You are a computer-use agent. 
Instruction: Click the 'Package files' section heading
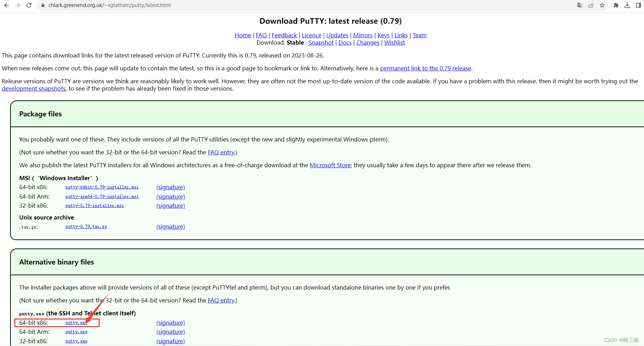[40, 114]
